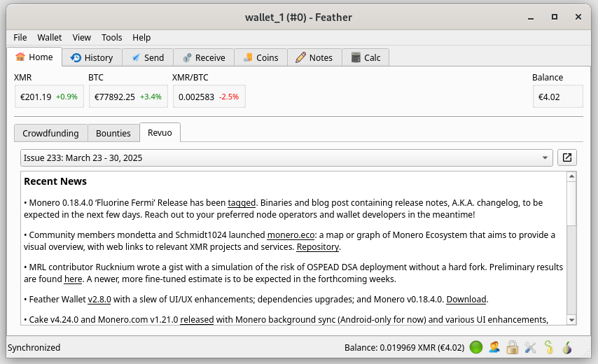
Task: Select the Revuo sub-tab
Action: [160, 132]
